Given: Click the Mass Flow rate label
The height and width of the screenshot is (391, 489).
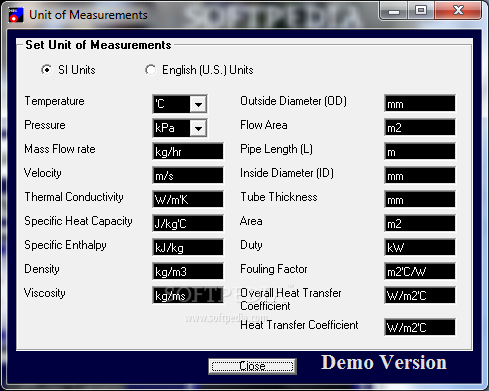Looking at the screenshot, I should tap(60, 149).
